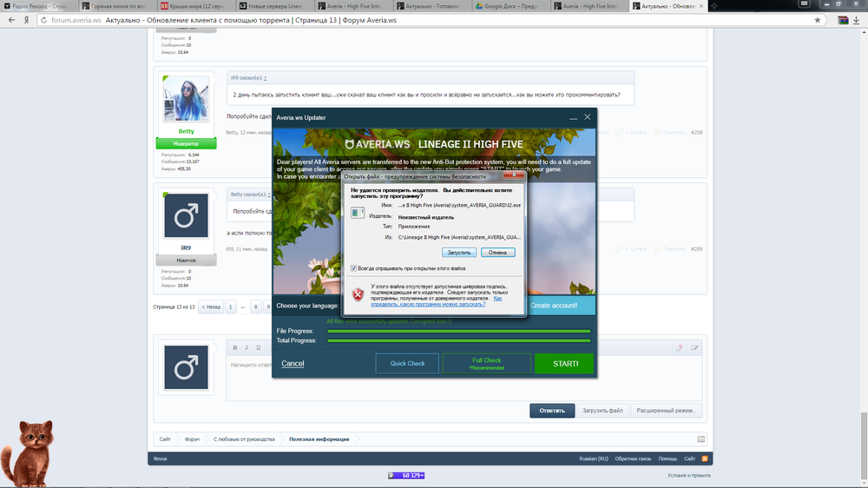Click Запустить to run the program
The width and height of the screenshot is (868, 488).
[458, 253]
